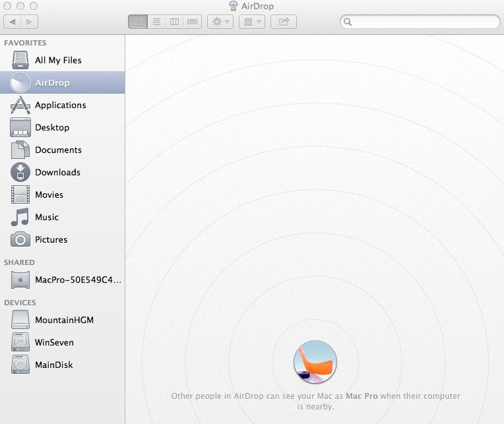Screen dimensions: 504x424
Task: Open the Applications folder icon
Action: point(20,105)
